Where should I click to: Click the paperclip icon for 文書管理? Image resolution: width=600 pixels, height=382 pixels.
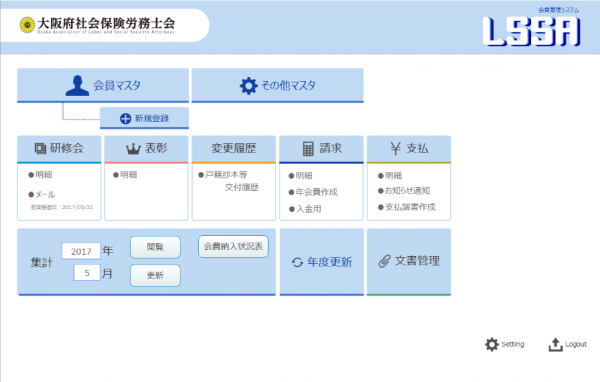click(x=384, y=261)
